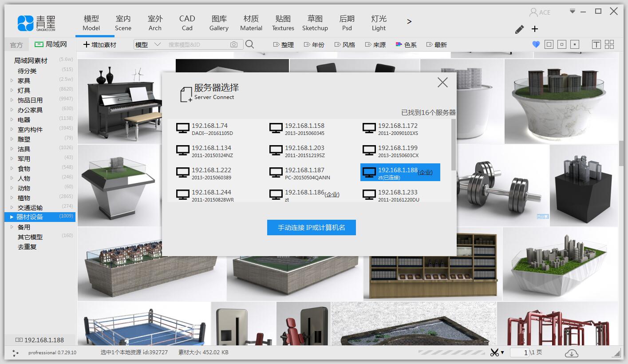Click the monitor icon for 192.168.1.187

point(276,173)
